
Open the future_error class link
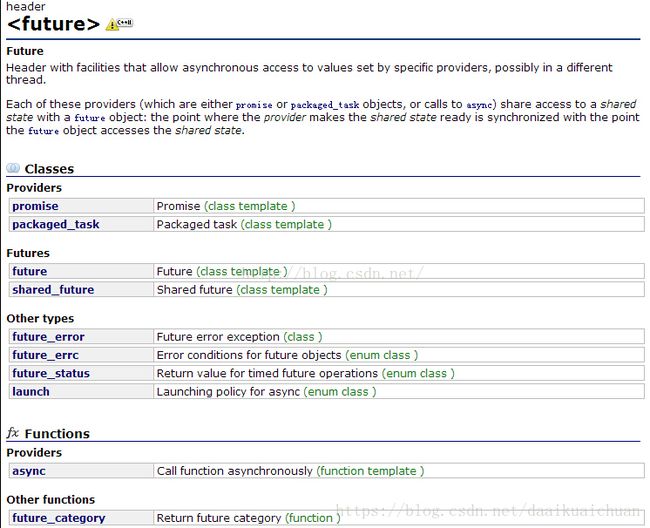tap(48, 337)
